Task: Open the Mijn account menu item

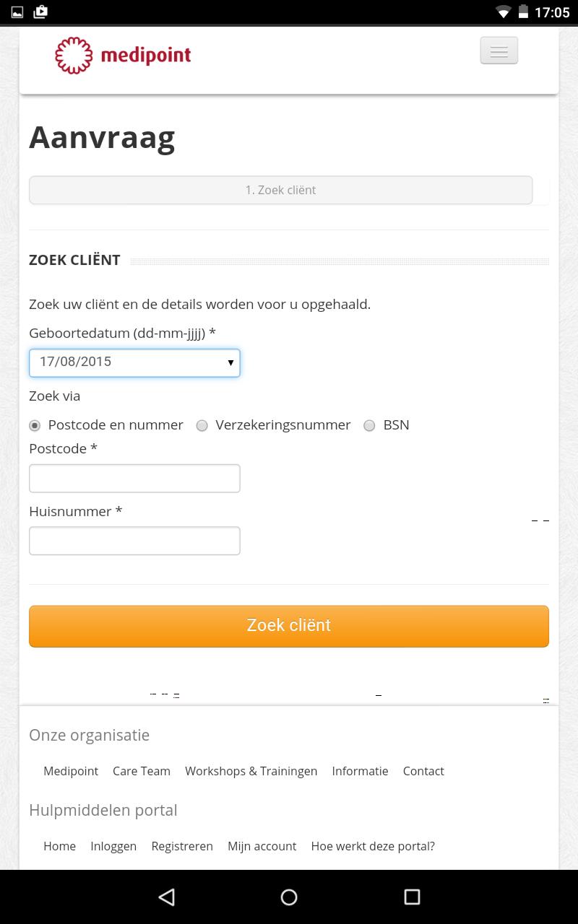Action: [x=262, y=846]
